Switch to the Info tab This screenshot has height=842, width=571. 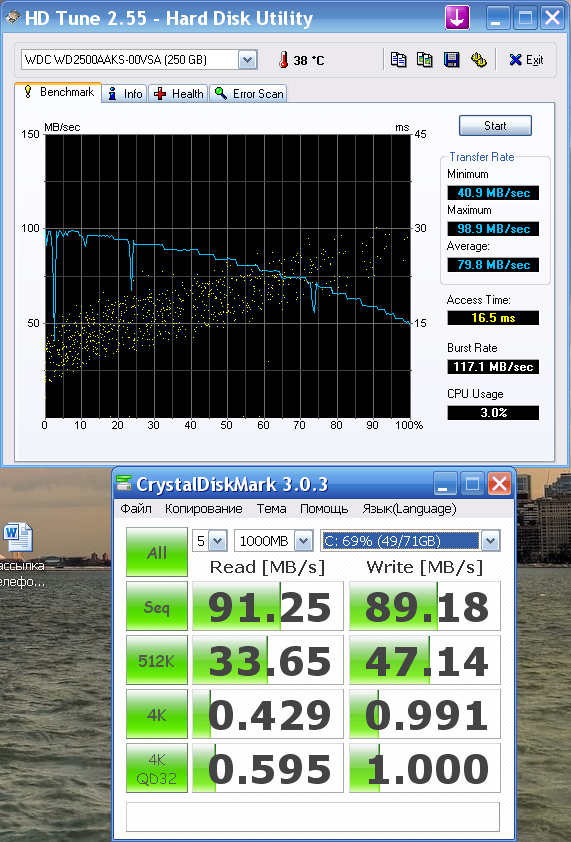pyautogui.click(x=125, y=93)
